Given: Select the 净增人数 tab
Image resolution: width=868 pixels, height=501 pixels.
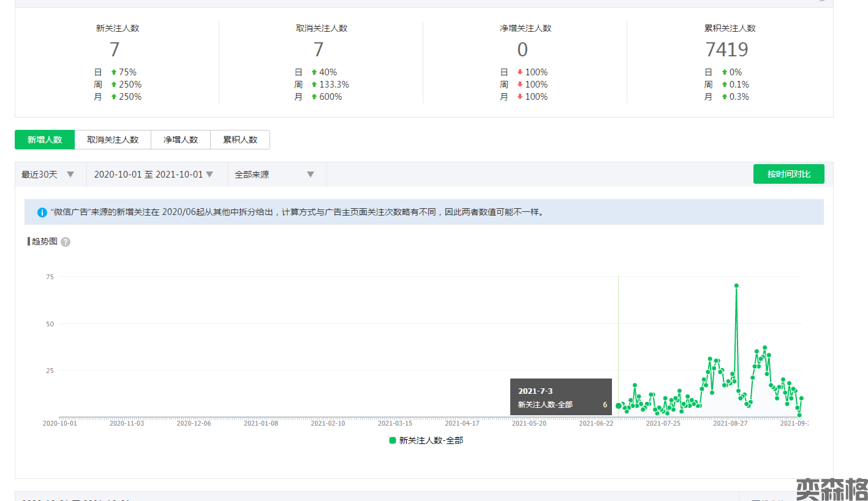Looking at the screenshot, I should pos(181,140).
